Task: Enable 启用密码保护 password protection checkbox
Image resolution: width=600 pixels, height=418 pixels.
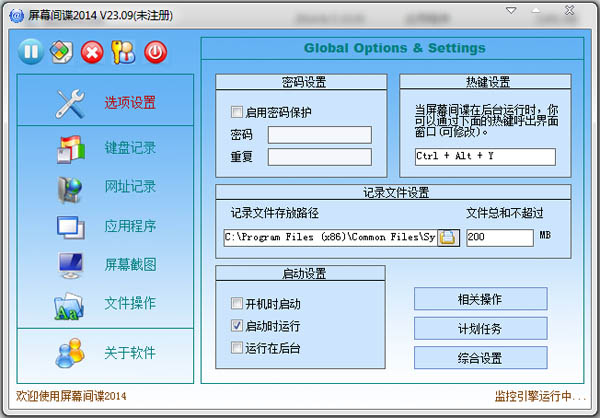Action: [x=237, y=112]
